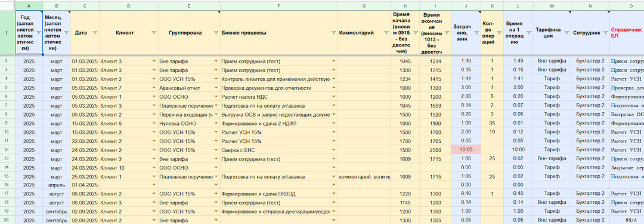Open filter icon in Тарификация header
This screenshot has height=224, width=644.
pos(566,32)
